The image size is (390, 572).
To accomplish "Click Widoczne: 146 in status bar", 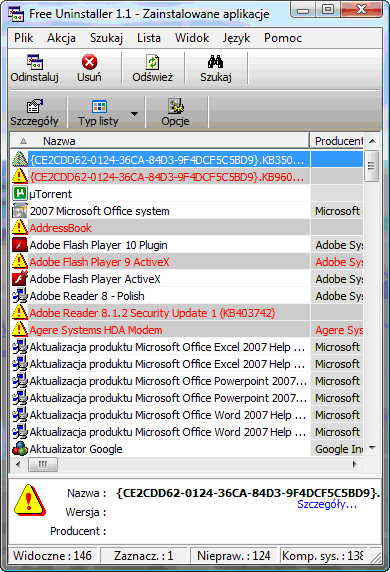I will click(x=53, y=556).
